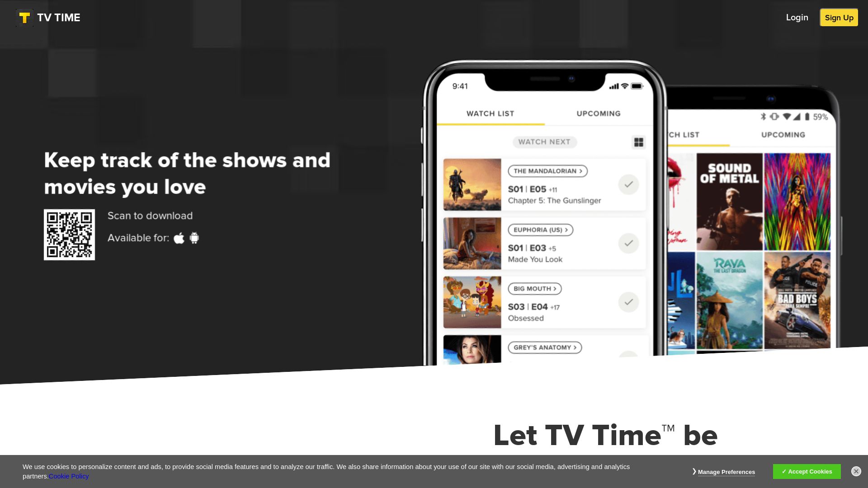Click the Apple iOS download icon

coord(179,238)
